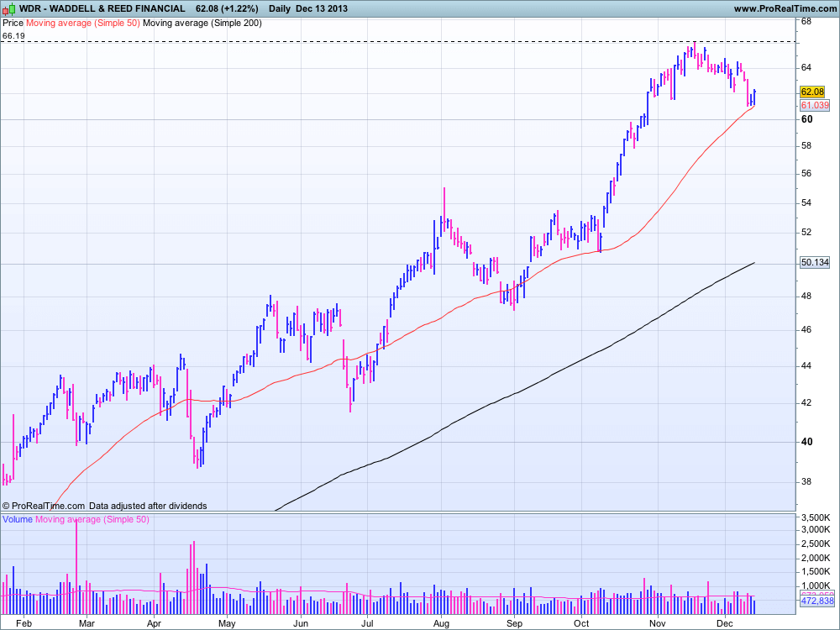Screen dimensions: 840x630
Task: Click the 54 price axis label
Action: 806,203
